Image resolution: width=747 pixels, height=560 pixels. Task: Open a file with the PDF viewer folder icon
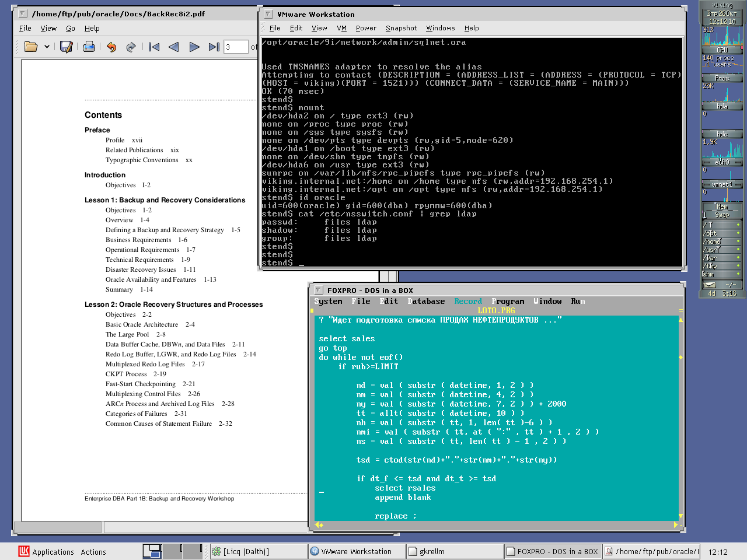pyautogui.click(x=31, y=47)
